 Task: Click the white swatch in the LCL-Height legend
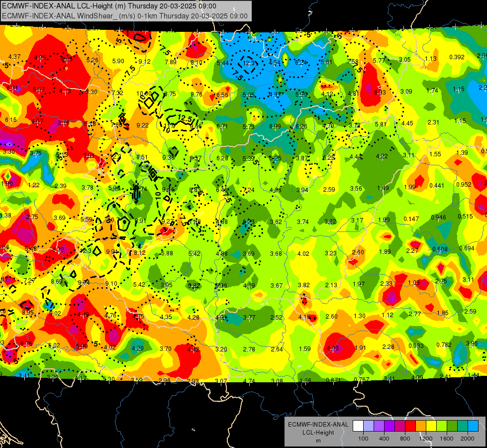(358, 426)
